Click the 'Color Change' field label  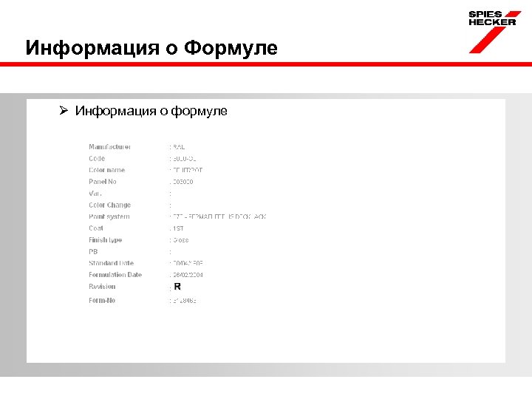tap(109, 205)
